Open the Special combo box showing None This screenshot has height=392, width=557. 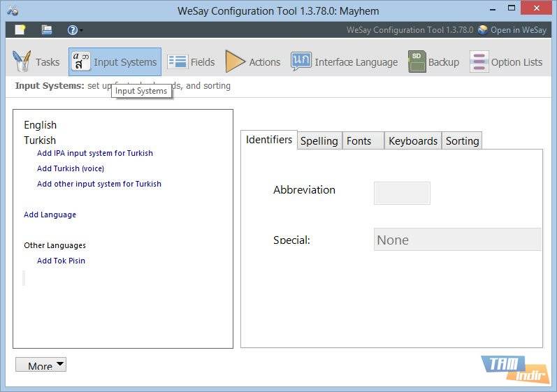(458, 240)
